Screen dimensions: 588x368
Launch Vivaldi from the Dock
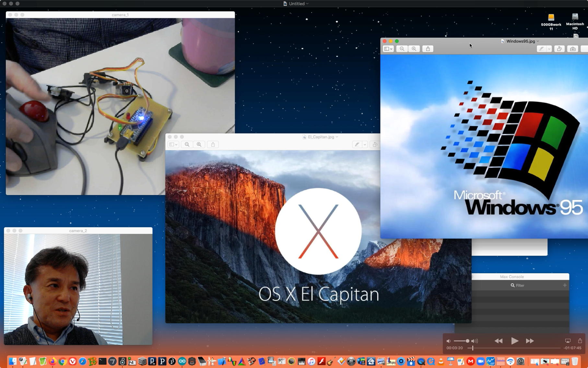click(73, 361)
